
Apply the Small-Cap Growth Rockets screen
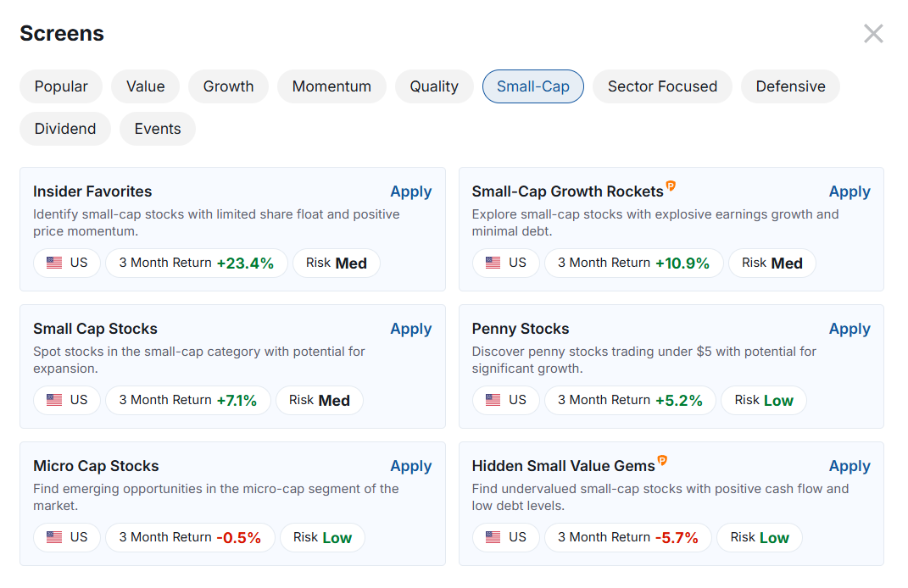[x=850, y=191]
